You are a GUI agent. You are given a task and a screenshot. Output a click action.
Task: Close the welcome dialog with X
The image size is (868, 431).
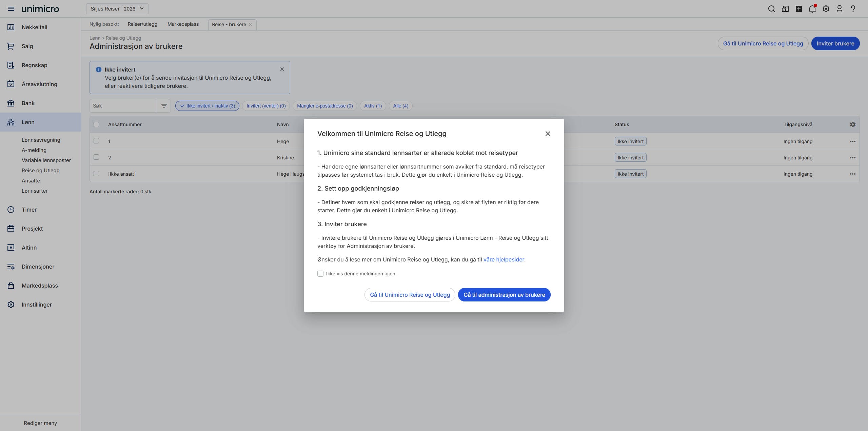(548, 134)
